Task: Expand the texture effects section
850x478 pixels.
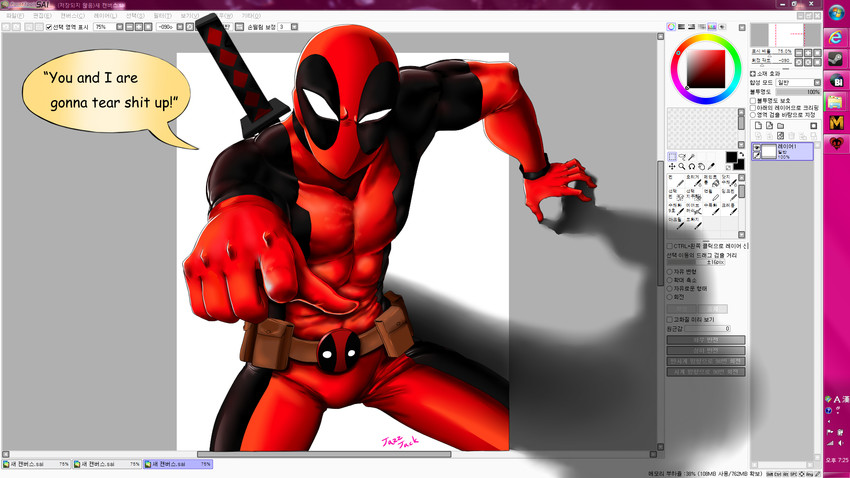Action: pos(753,73)
